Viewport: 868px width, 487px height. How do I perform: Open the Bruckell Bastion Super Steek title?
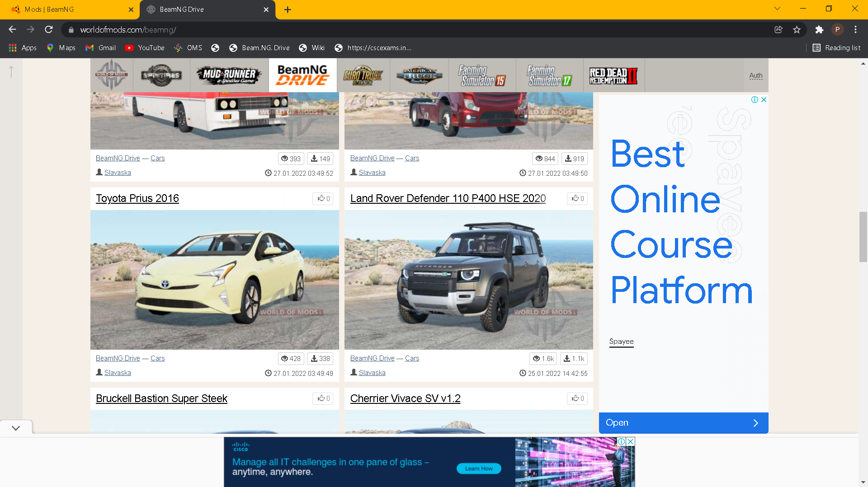(x=161, y=398)
